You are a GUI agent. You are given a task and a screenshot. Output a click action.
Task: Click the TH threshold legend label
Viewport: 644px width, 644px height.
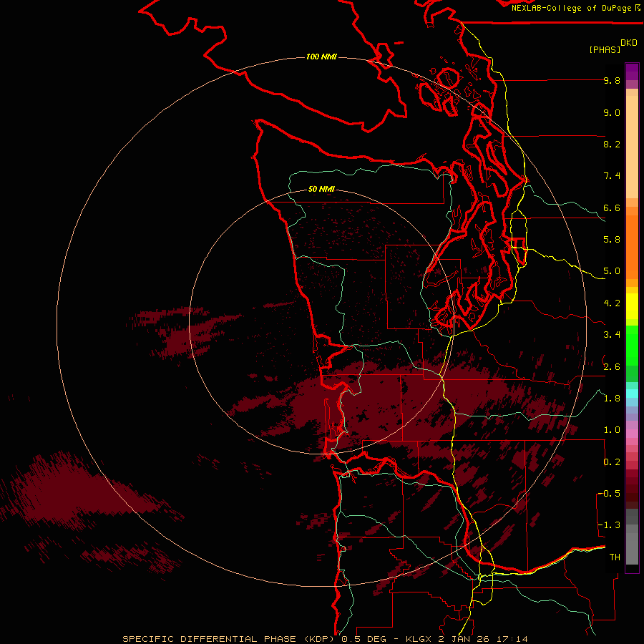coord(615,557)
